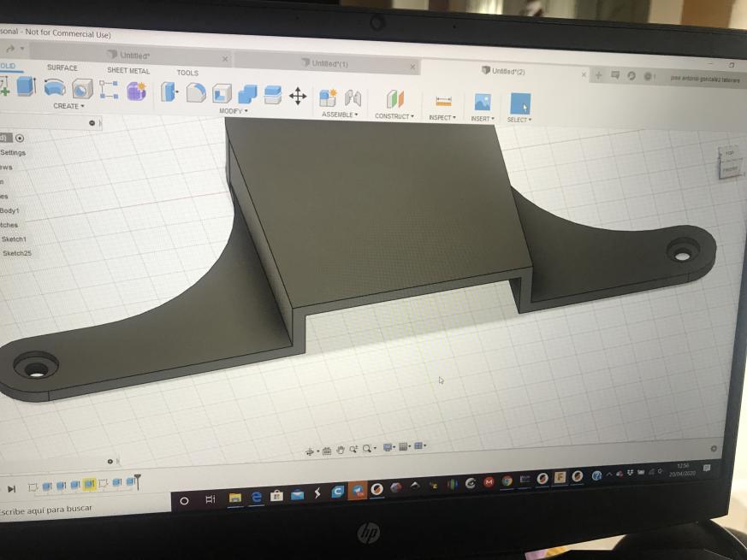Switch to the SURFACE tab

coord(62,68)
